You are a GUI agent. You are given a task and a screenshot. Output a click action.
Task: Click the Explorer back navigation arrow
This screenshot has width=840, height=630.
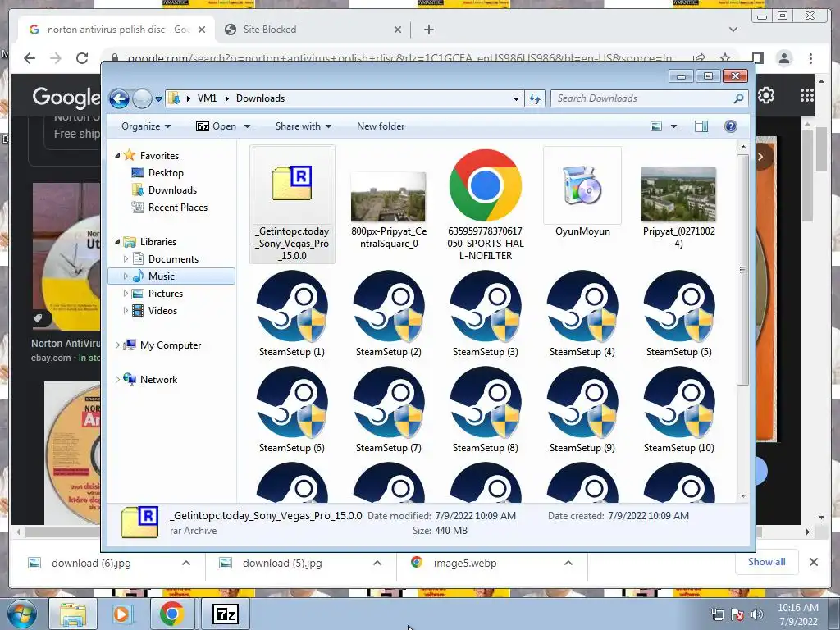[119, 98]
